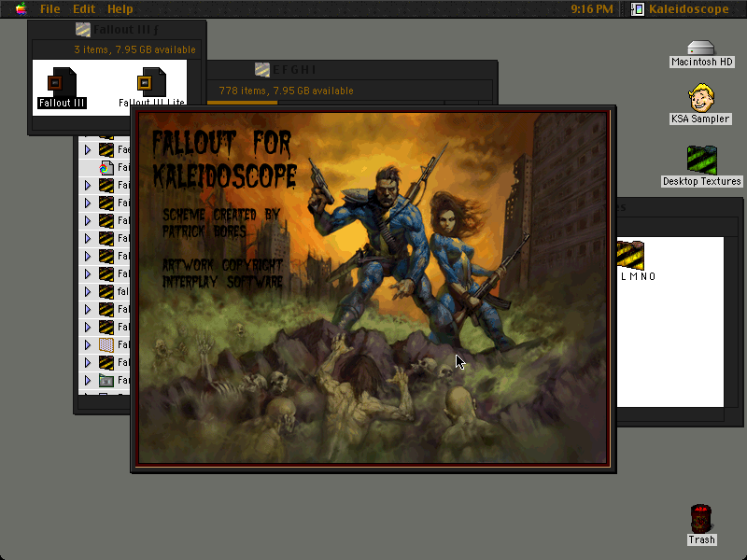
Task: Open the Kaleidoscope application menu
Action: pos(681,8)
